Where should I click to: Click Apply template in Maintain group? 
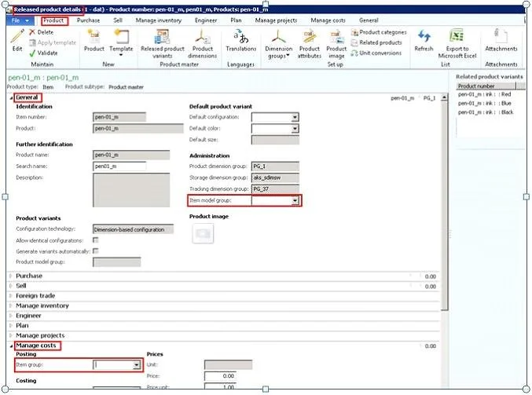(53, 42)
